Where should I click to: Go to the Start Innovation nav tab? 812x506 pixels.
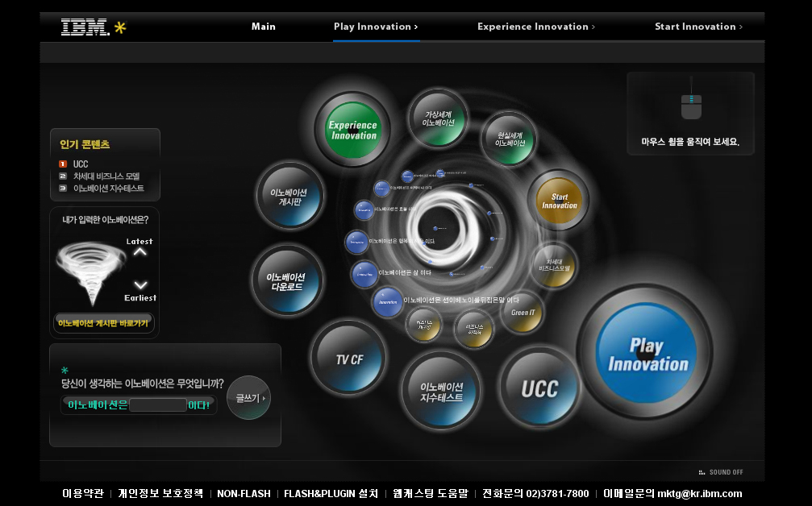click(x=698, y=27)
